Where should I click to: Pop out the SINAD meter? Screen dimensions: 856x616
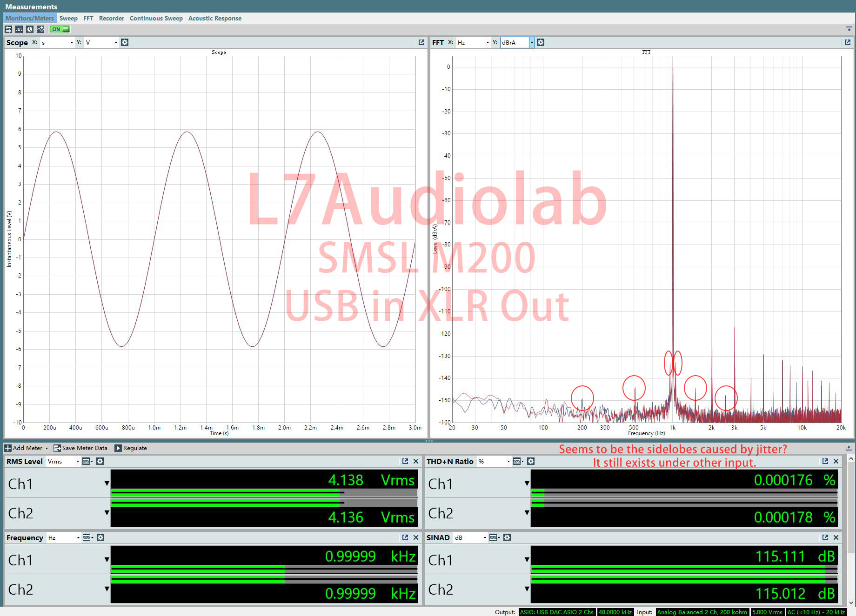825,537
